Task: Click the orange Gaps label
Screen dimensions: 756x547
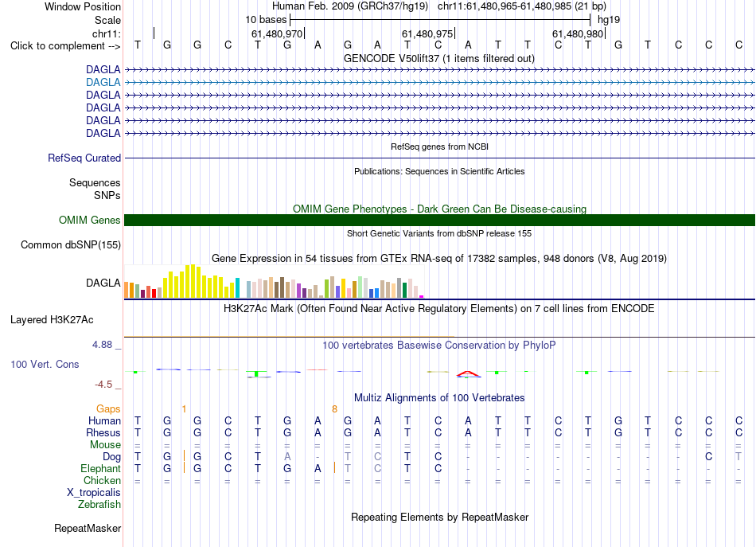Action: [108, 409]
